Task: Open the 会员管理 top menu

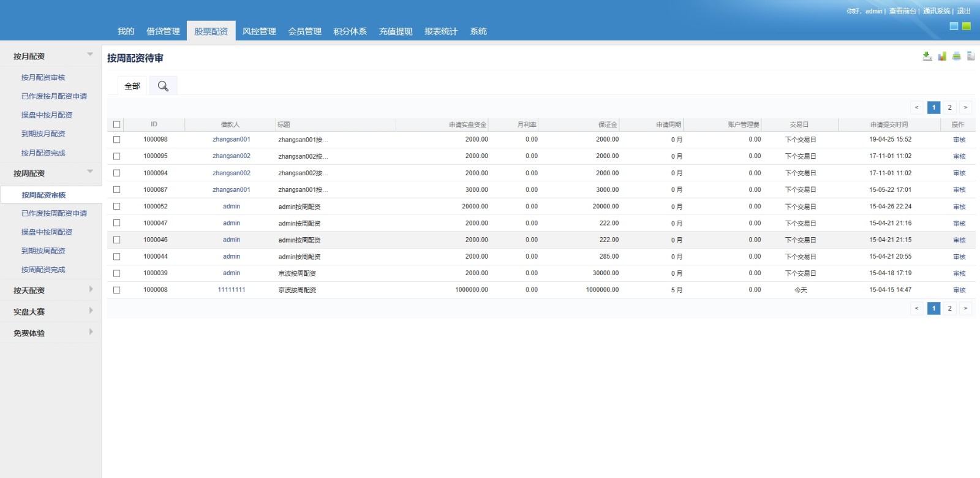Action: (305, 31)
